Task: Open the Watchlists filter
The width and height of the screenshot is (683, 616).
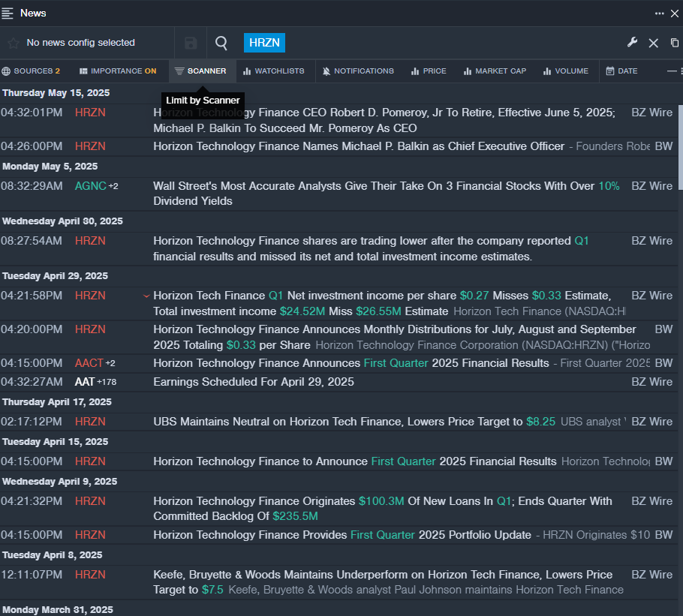Action: pos(273,71)
